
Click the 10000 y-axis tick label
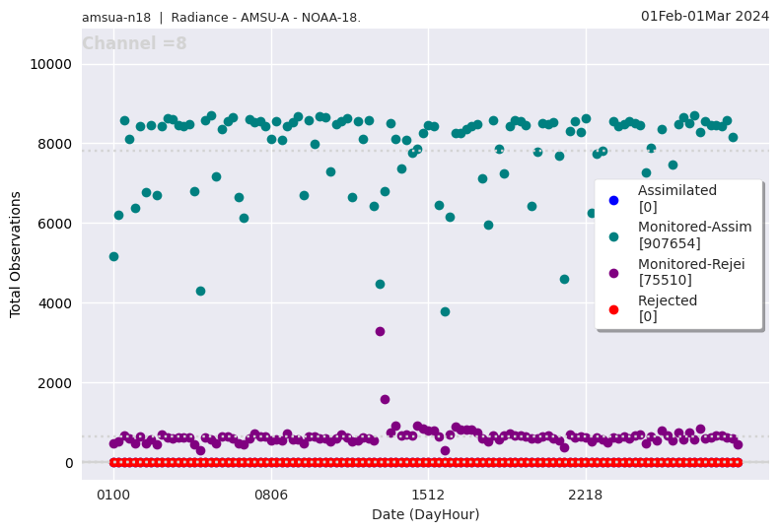point(51,64)
